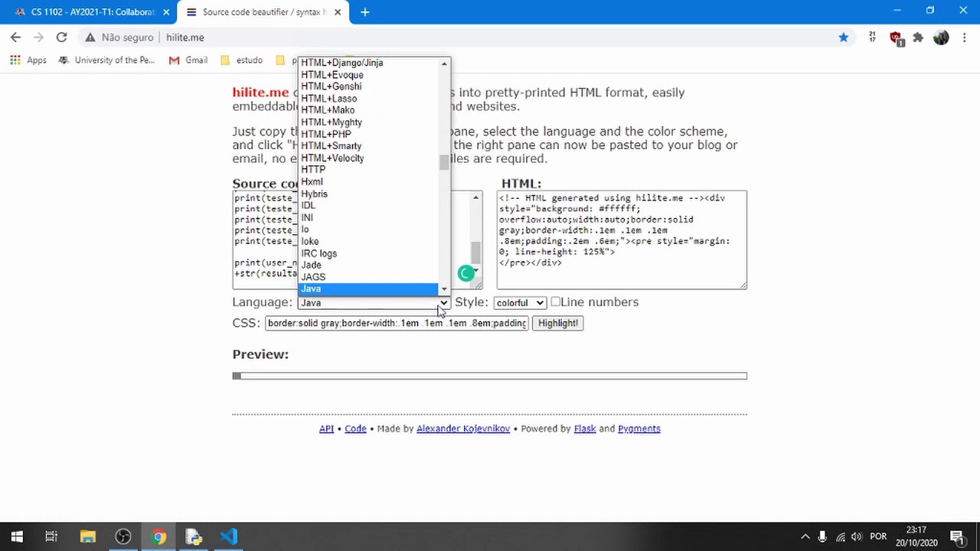Open the notifications action center
This screenshot has height=551, width=980.
tap(957, 536)
